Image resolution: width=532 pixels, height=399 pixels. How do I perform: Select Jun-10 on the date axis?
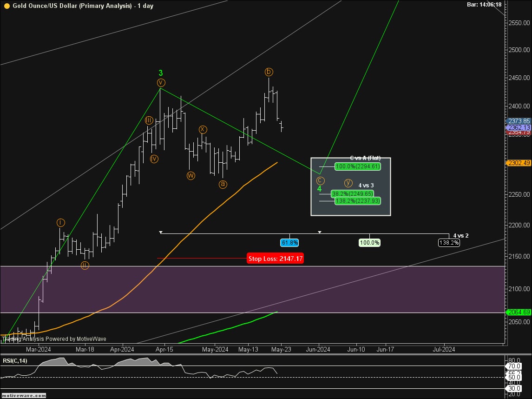356,349
